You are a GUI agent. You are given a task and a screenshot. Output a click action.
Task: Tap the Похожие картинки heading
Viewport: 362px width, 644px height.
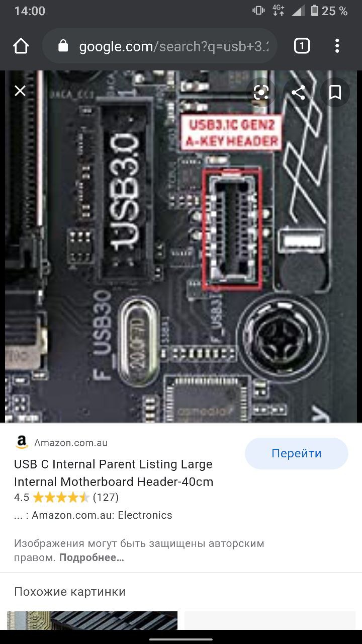pos(70,592)
